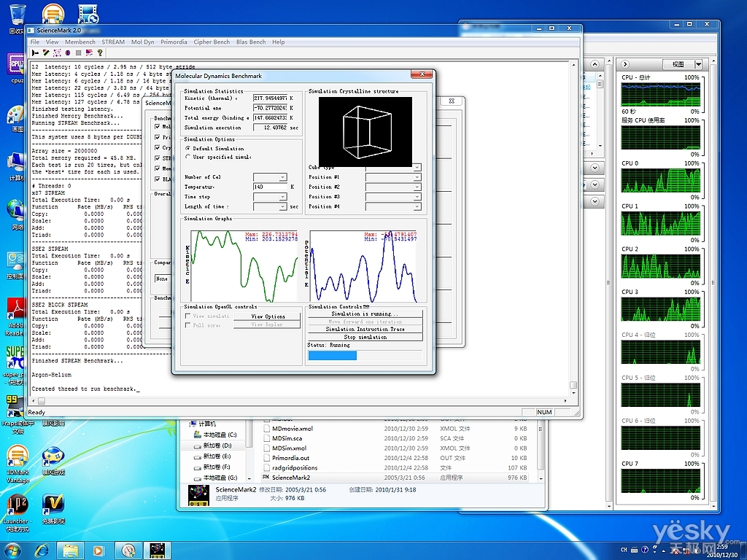Click the molecule dots icon in ScienceMark toolbar
Viewport: 747px width, 560px height.
point(57,52)
